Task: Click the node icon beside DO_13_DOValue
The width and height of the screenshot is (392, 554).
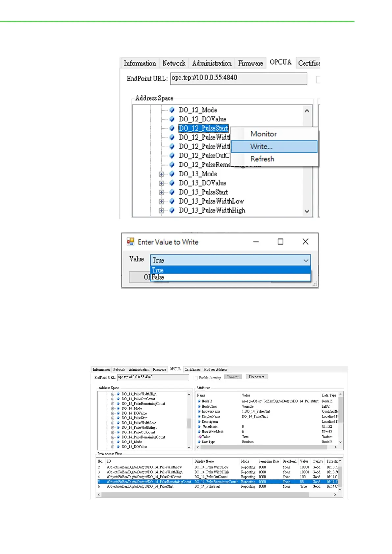Action: tap(172, 183)
